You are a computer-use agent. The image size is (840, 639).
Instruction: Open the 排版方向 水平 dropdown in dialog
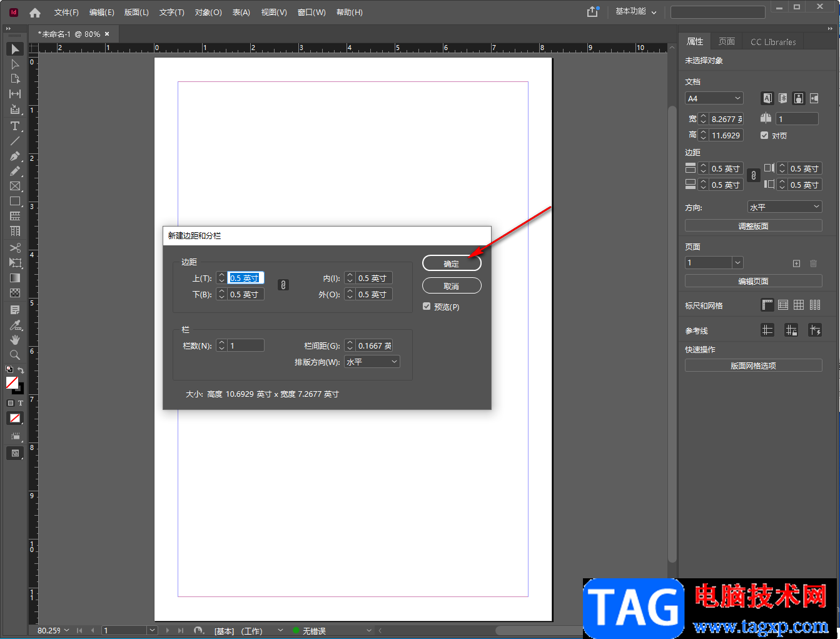click(372, 362)
